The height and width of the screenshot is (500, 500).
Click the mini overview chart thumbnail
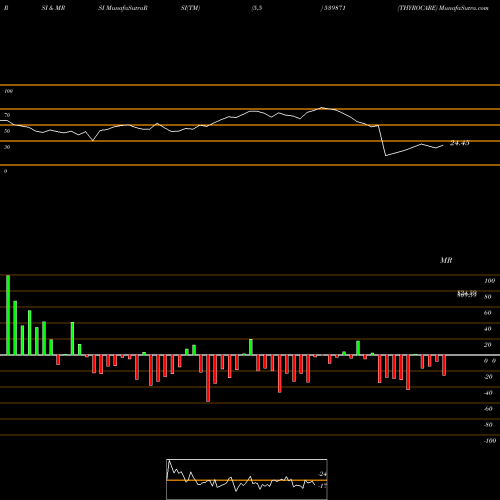[247, 479]
